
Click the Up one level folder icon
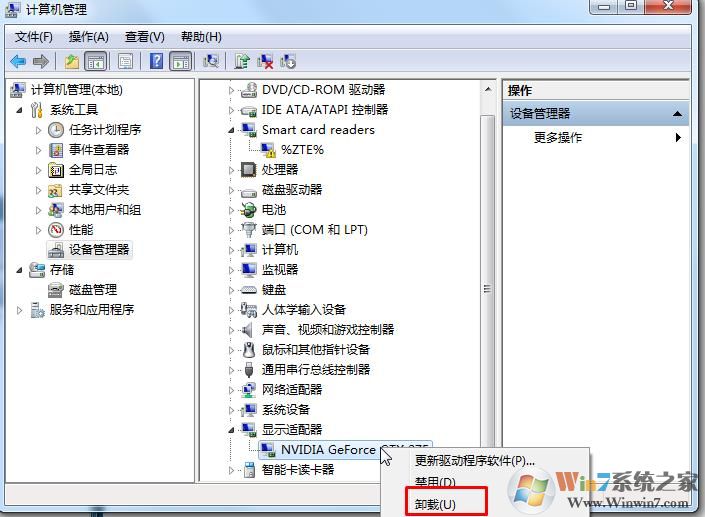coord(71,61)
